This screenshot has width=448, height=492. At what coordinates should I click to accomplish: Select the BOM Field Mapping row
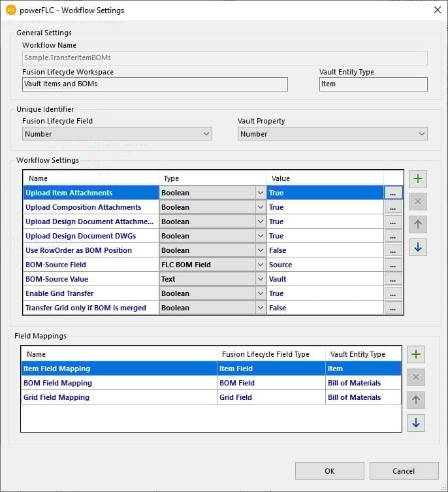(x=212, y=383)
